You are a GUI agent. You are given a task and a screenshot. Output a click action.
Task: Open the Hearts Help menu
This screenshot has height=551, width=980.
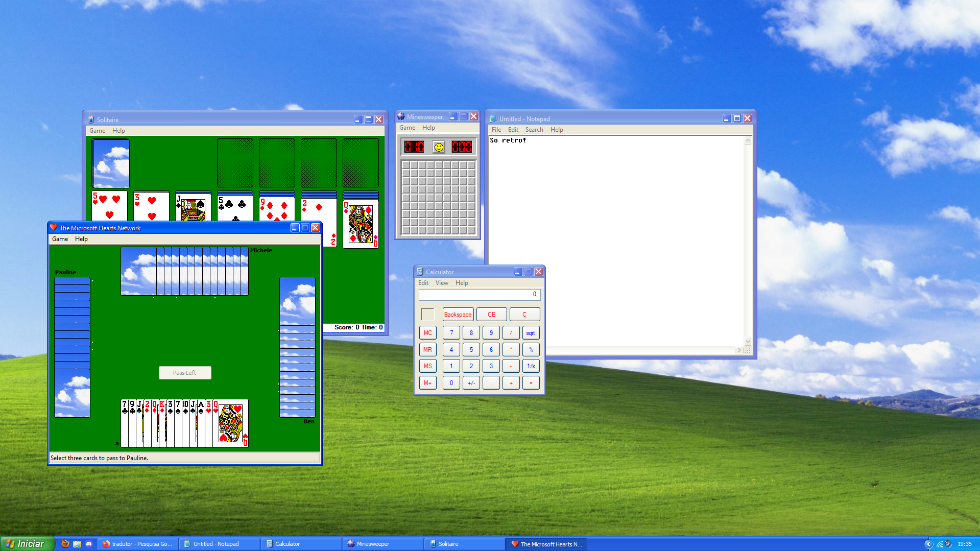click(81, 239)
